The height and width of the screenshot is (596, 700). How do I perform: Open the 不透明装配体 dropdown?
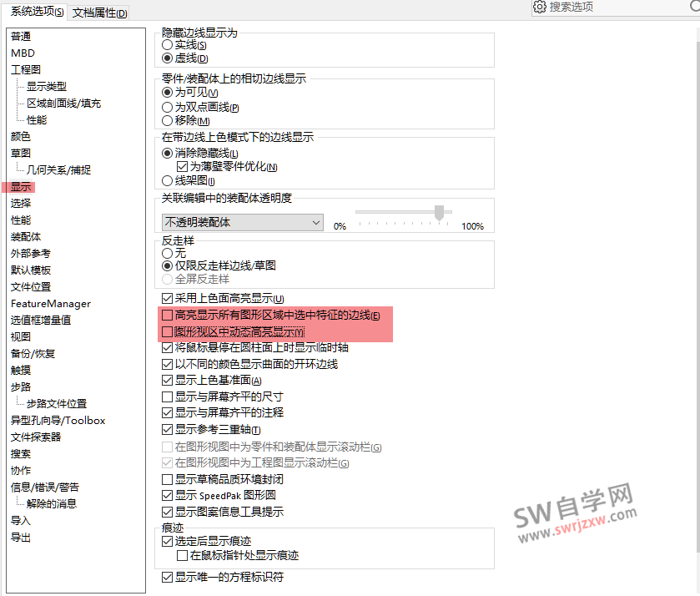316,222
